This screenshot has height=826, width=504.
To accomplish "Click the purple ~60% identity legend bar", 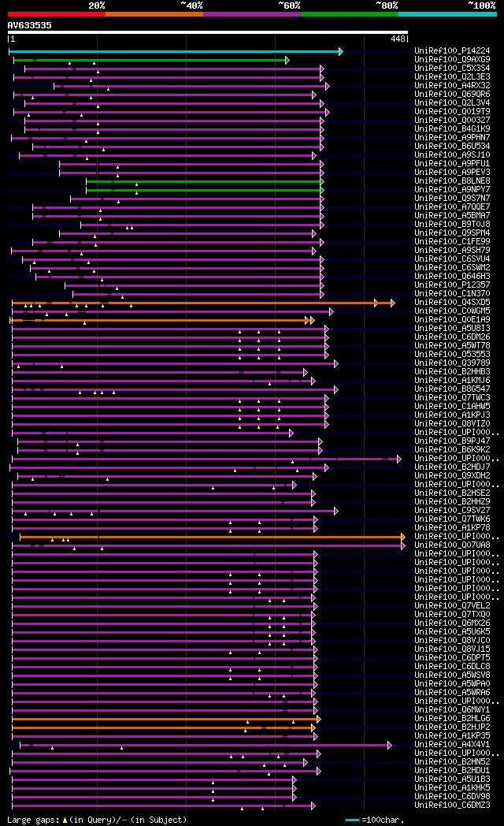I will point(252,14).
